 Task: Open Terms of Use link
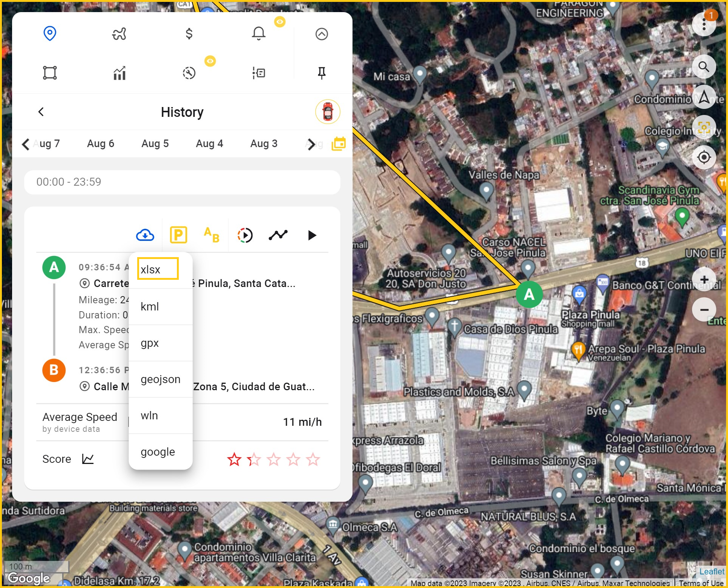(x=702, y=583)
